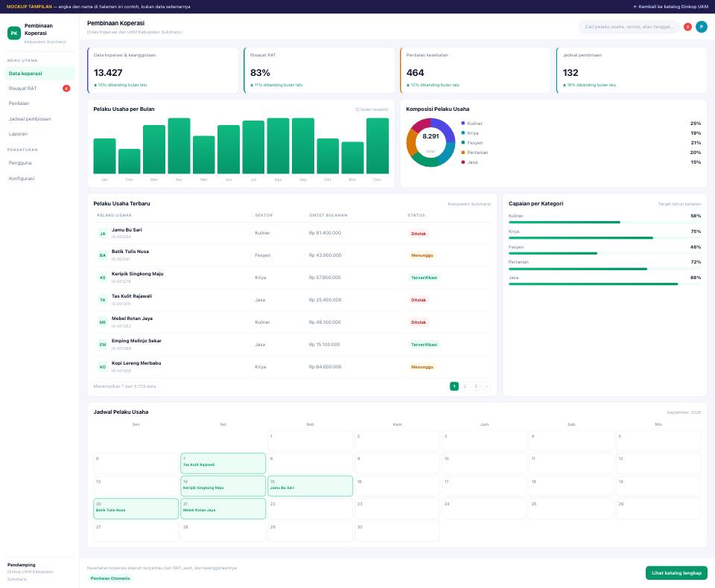Open Keripik Singkong Maju event on day 14
Viewport: 715px width, 588px height.
tap(223, 486)
